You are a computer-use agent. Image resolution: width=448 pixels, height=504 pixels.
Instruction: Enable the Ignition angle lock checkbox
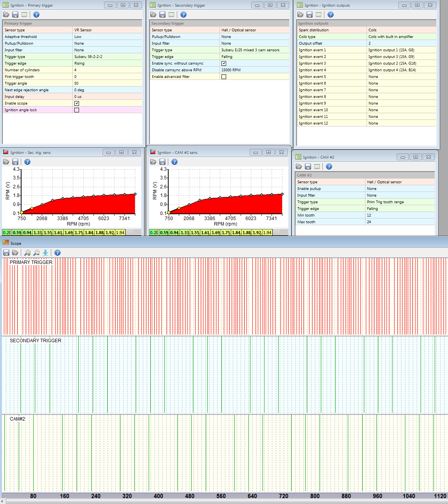pyautogui.click(x=77, y=110)
